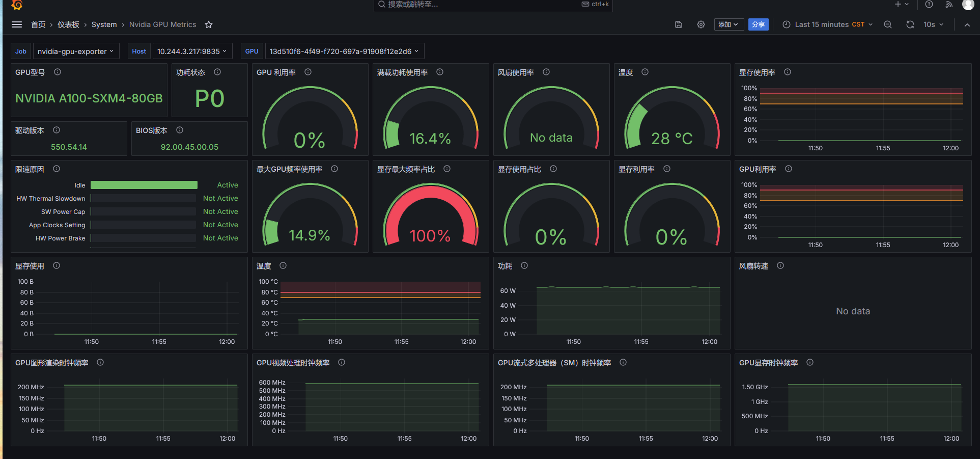Show info for BIOS版本 panel
The height and width of the screenshot is (459, 980).
180,130
